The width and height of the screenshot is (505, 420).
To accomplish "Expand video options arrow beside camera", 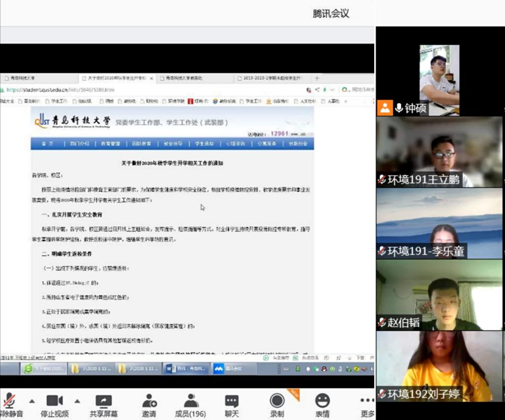I will (x=77, y=400).
